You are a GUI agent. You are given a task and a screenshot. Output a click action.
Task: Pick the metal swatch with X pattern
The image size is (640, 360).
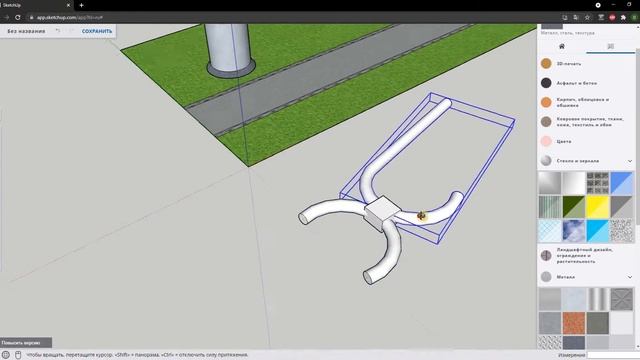[x=622, y=299]
